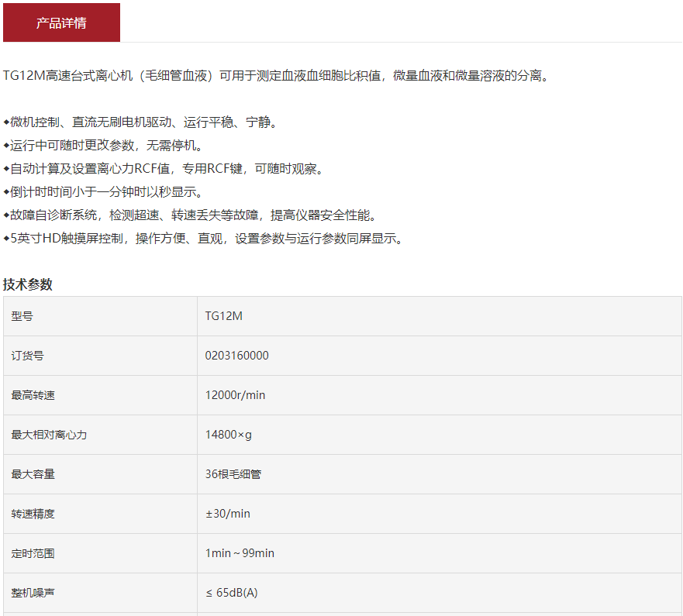
Task: Click the 36根毛细管 capacity value
Action: (x=233, y=474)
